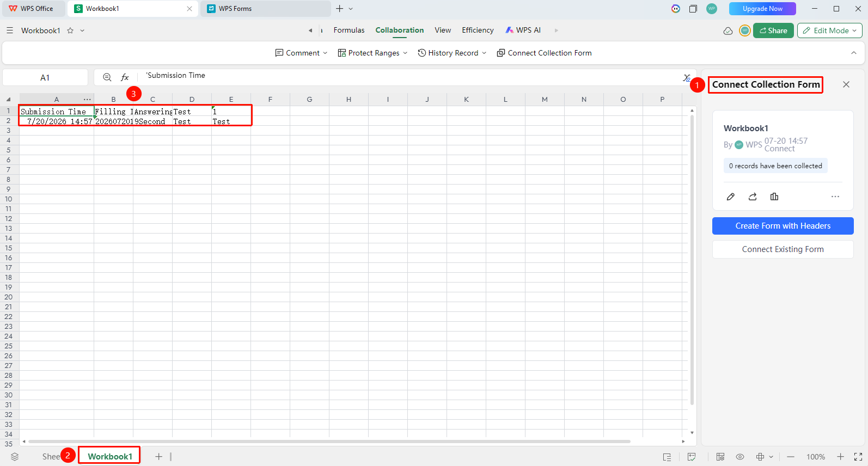The width and height of the screenshot is (868, 466).
Task: Click Connect Collection Form in the ribbon
Action: 544,53
